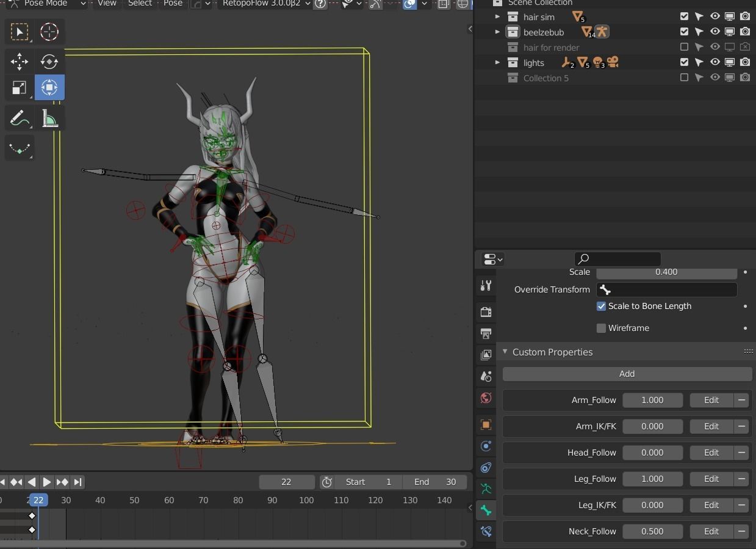
Task: Expand the beelzebub collection
Action: pos(497,32)
